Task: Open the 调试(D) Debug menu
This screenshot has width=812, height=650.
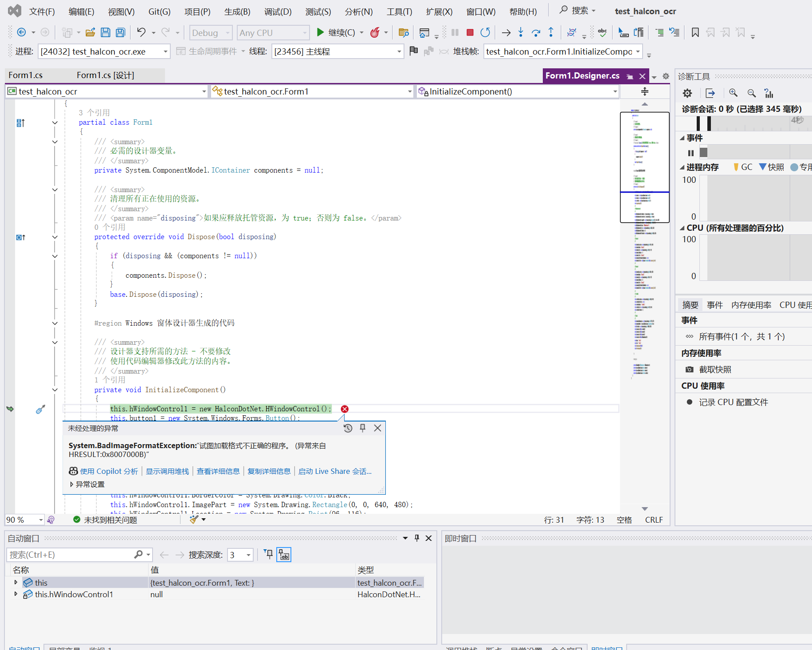Action: coord(278,12)
